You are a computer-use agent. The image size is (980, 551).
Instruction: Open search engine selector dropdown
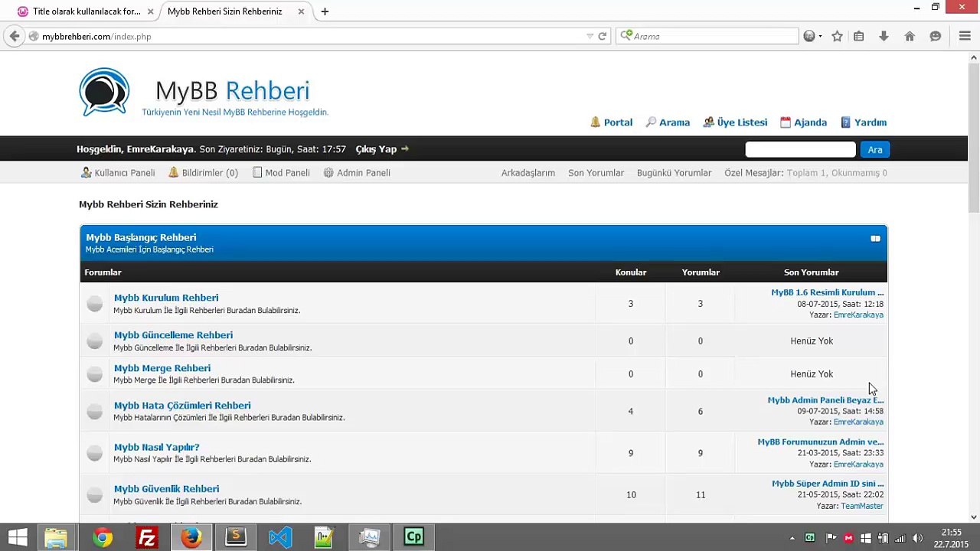coord(626,36)
